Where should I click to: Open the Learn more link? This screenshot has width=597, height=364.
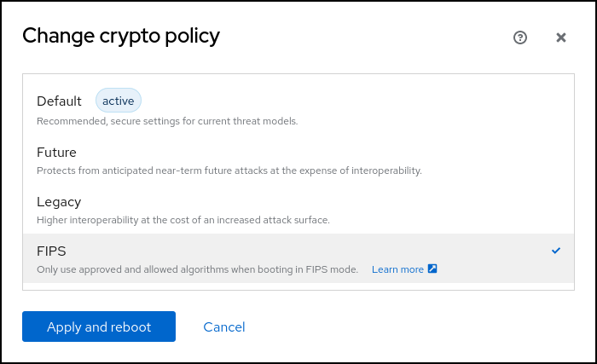click(x=397, y=269)
